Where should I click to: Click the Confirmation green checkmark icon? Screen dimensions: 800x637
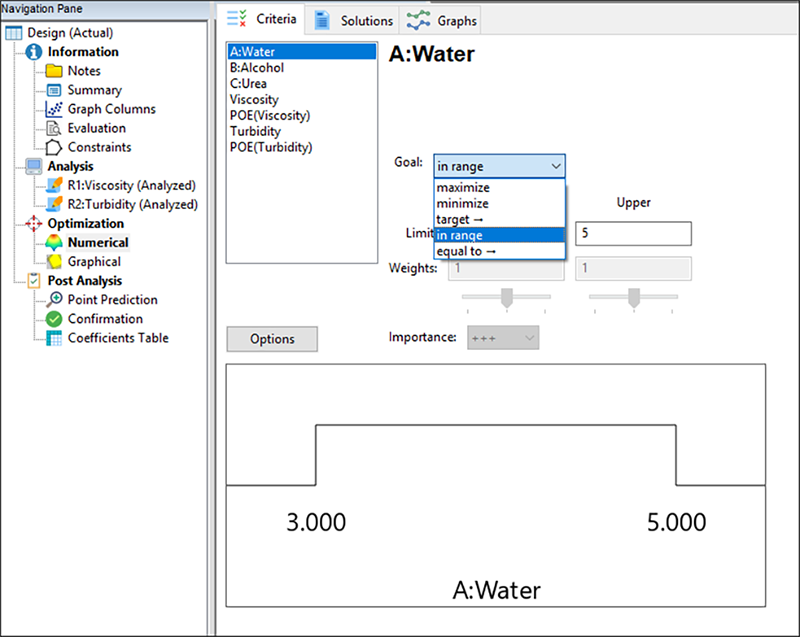coord(54,319)
